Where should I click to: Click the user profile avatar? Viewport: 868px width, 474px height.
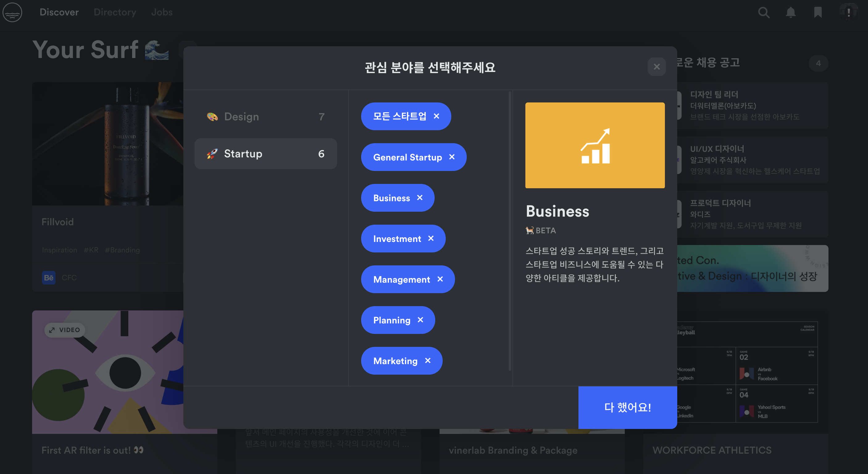(x=848, y=12)
